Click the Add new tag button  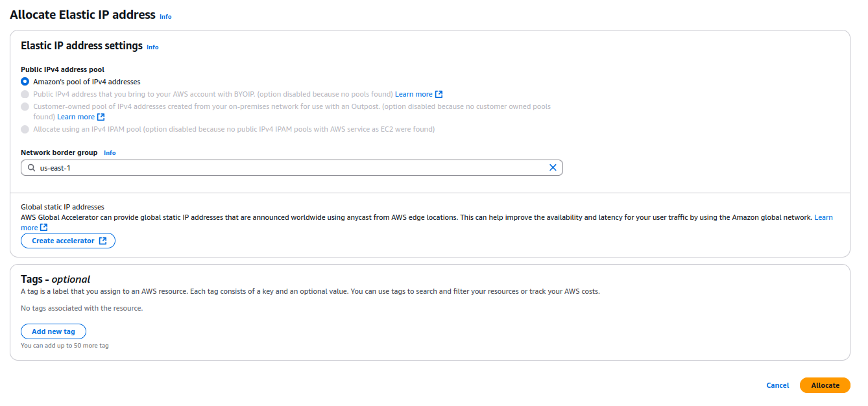(53, 331)
